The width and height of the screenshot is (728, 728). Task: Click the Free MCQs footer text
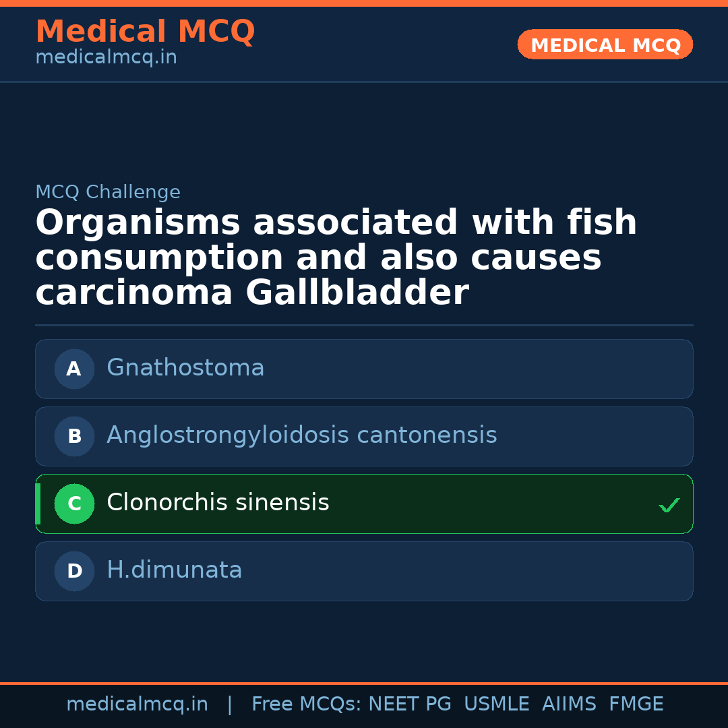tap(306, 704)
